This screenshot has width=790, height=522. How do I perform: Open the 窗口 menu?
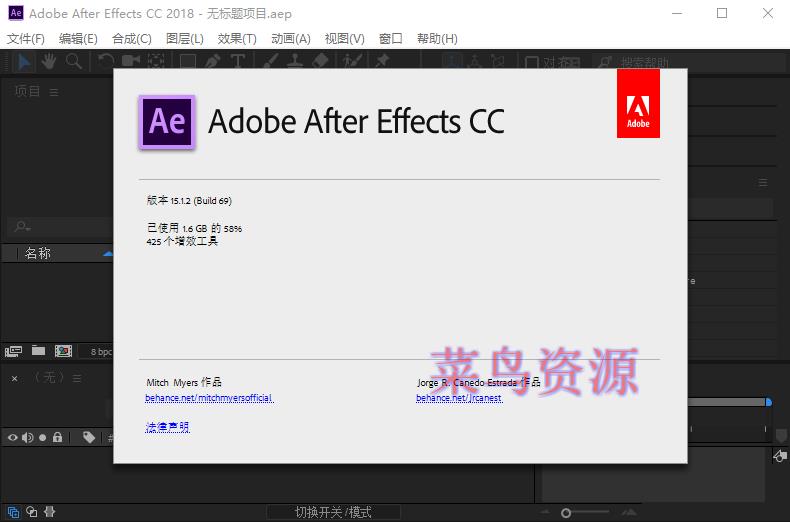[x=390, y=39]
